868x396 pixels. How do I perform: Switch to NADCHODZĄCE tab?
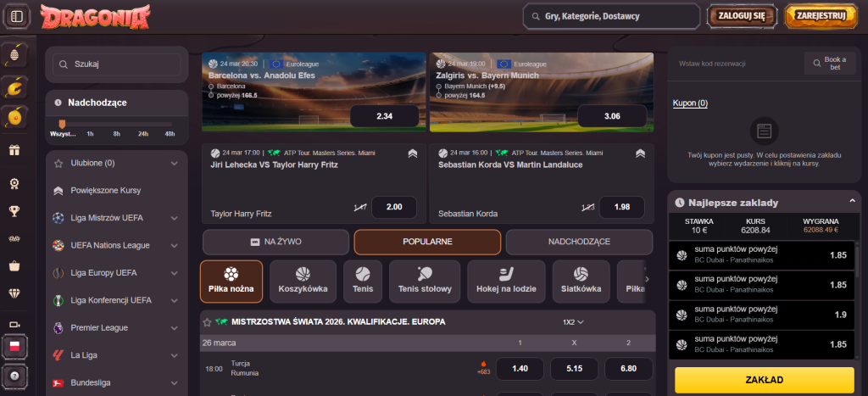(579, 242)
